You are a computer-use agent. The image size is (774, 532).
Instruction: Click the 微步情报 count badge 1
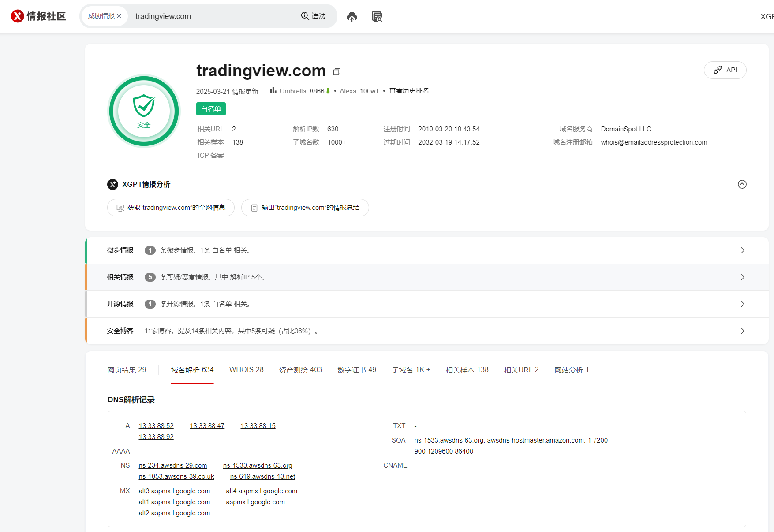click(x=150, y=250)
